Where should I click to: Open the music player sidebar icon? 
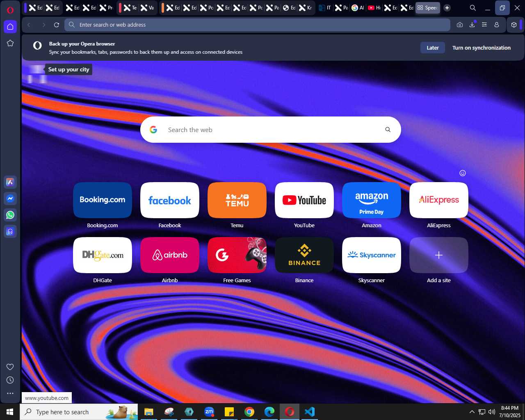tap(10, 231)
